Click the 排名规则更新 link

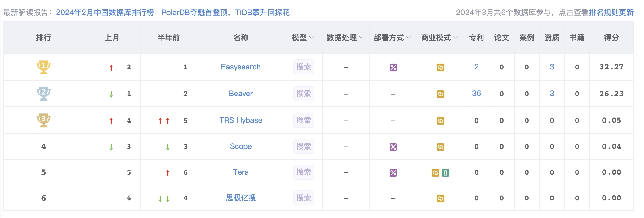611,13
